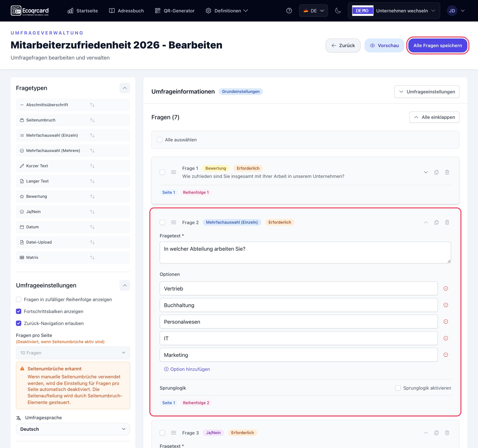Remove the Buchhaltung option
Viewport: 478px width, 448px height.
coord(445,305)
